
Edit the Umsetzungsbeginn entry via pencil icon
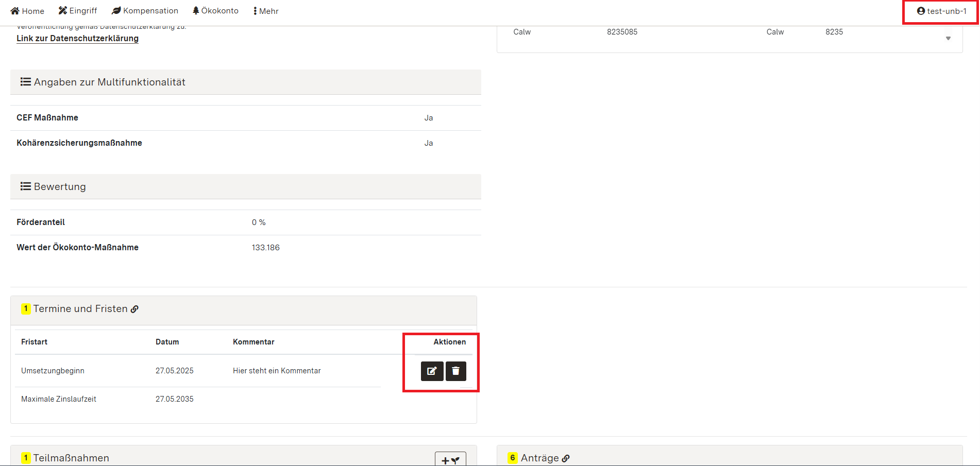click(432, 371)
